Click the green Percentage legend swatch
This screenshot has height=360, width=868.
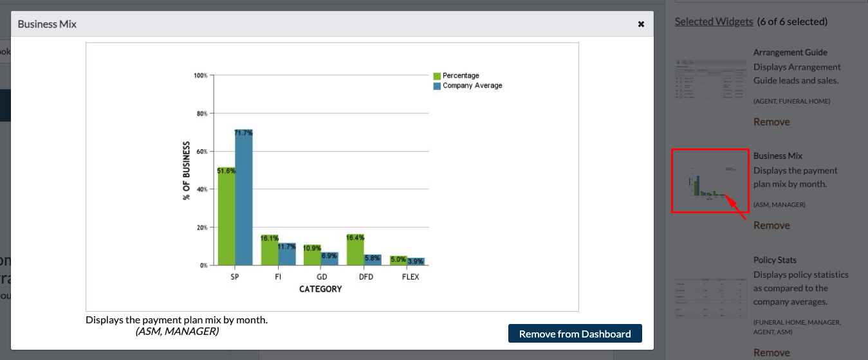(437, 76)
